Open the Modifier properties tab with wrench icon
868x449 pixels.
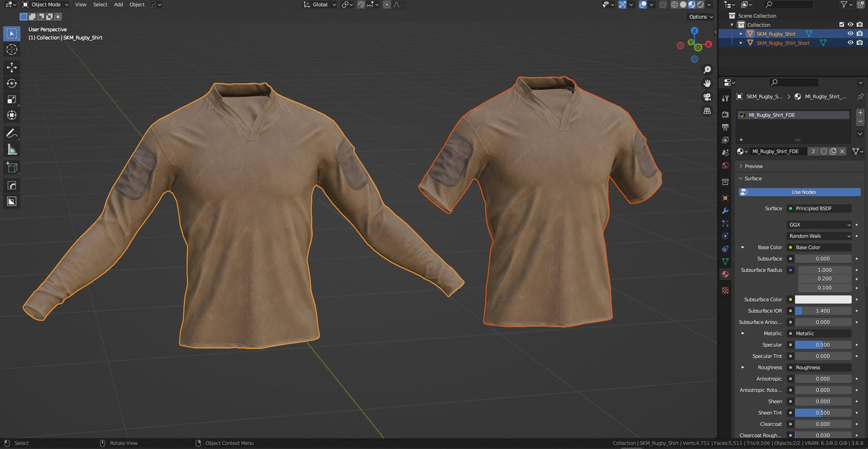tap(725, 211)
